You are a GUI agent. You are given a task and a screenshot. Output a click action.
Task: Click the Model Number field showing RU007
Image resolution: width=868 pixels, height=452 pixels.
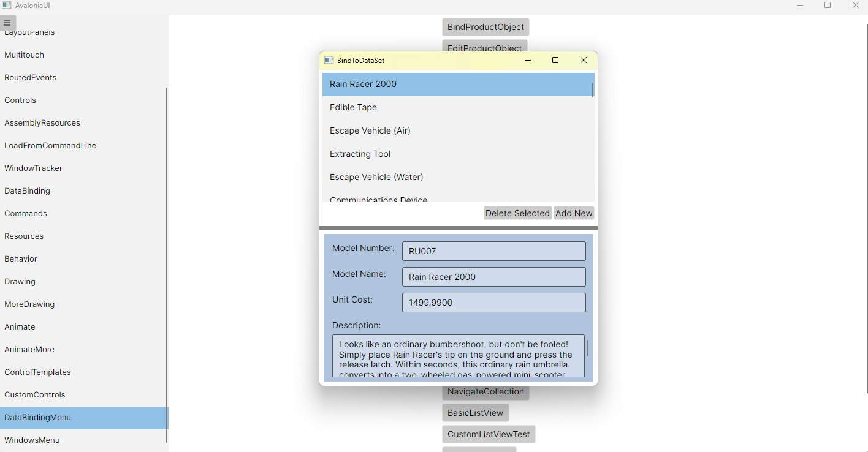click(x=494, y=251)
